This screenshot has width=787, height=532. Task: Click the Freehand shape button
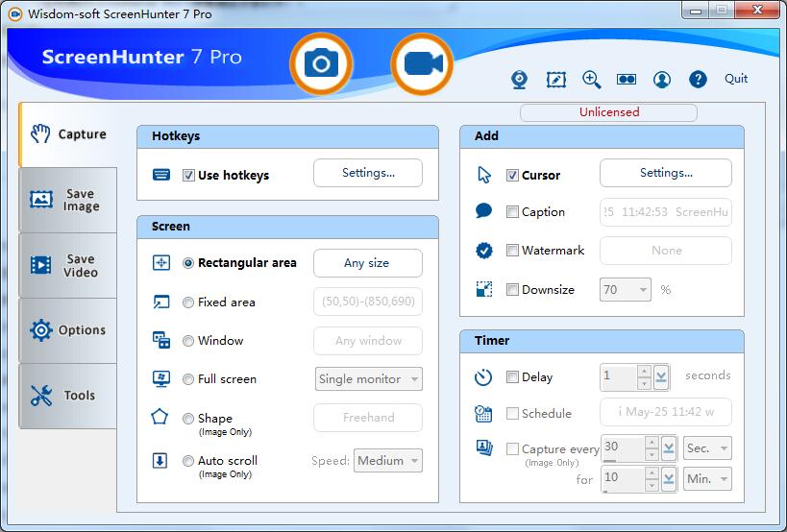coord(368,417)
